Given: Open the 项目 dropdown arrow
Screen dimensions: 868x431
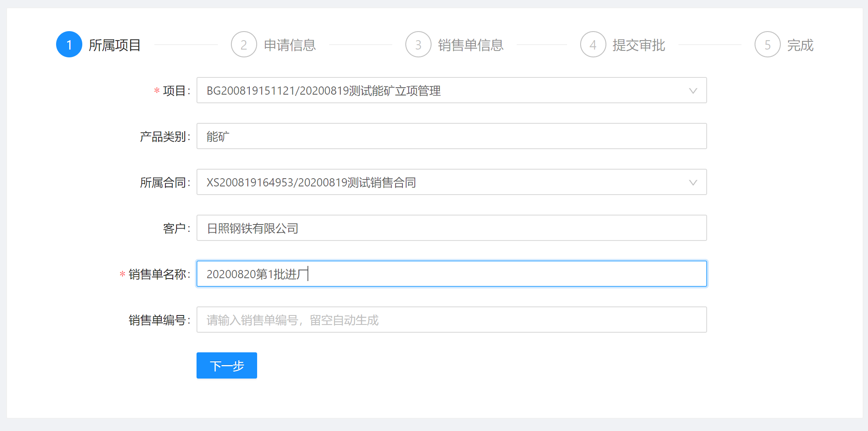Looking at the screenshot, I should click(693, 91).
